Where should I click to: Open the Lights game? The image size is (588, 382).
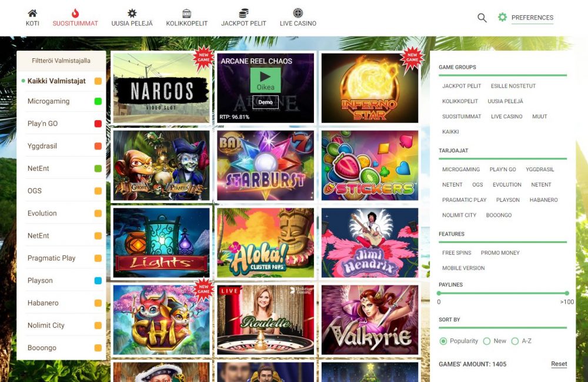coord(162,243)
